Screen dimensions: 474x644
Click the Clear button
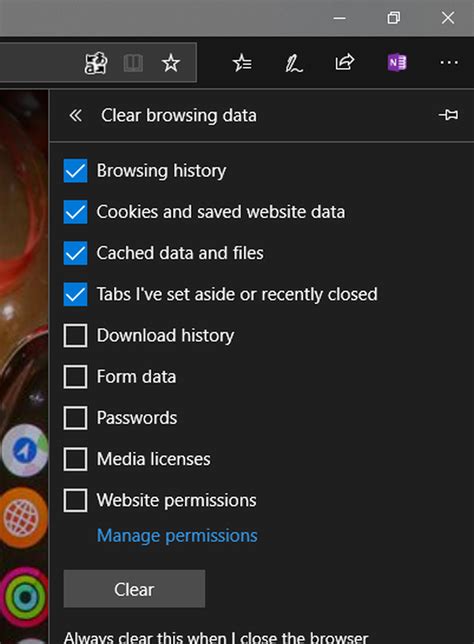click(134, 589)
